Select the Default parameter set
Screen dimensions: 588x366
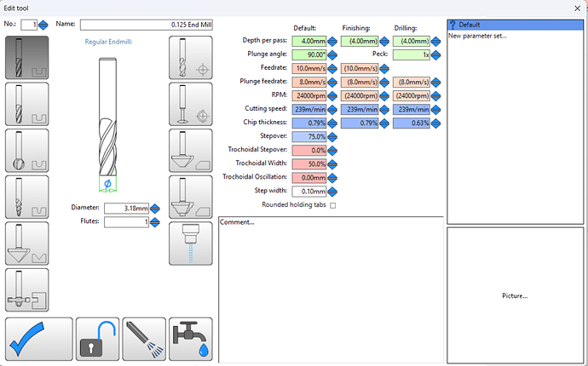[x=514, y=25]
